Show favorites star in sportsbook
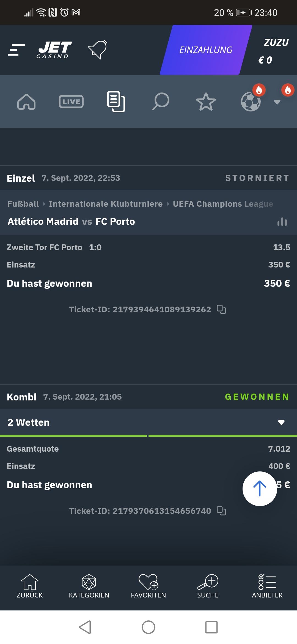 (x=206, y=102)
